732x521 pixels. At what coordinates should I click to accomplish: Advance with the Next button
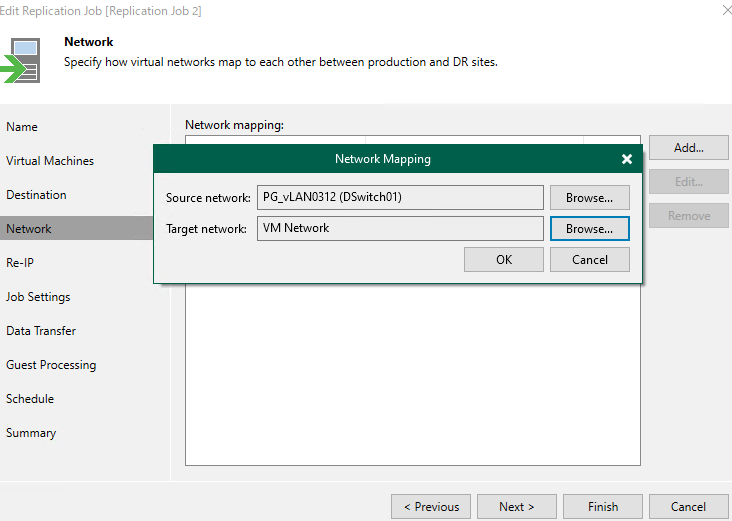click(517, 507)
